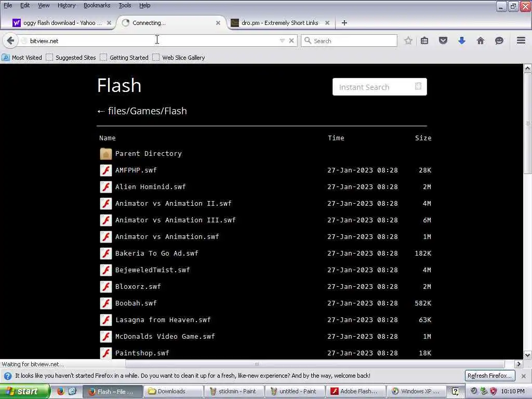Screen dimensions: 532x399
Task: Click in the bitview.net address bar
Action: (153, 41)
